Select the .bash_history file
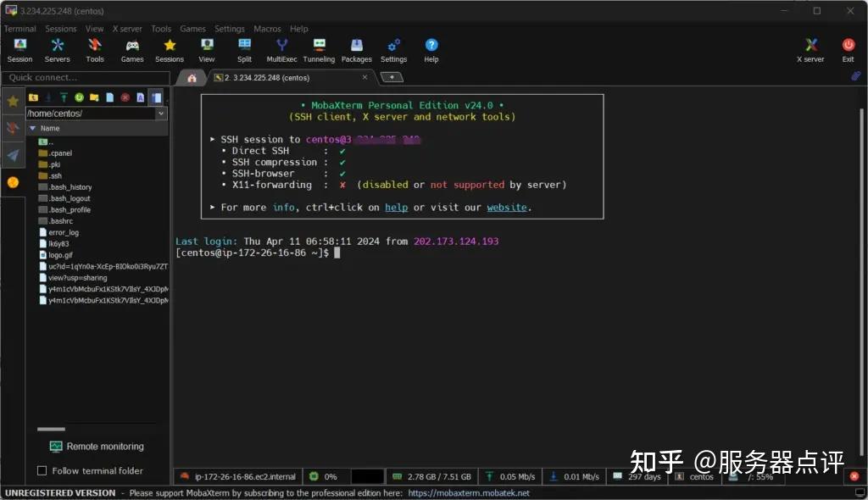The width and height of the screenshot is (868, 500). point(65,187)
